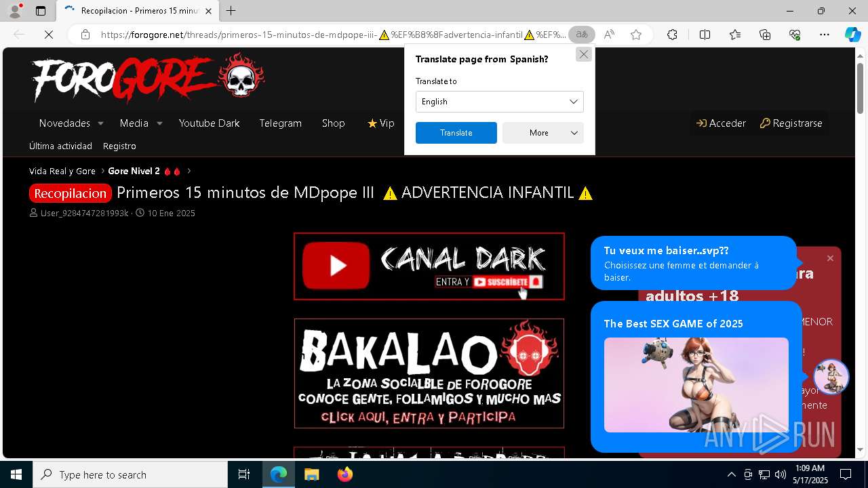This screenshot has width=868, height=488.
Task: Open Edge from the taskbar
Action: (x=279, y=474)
